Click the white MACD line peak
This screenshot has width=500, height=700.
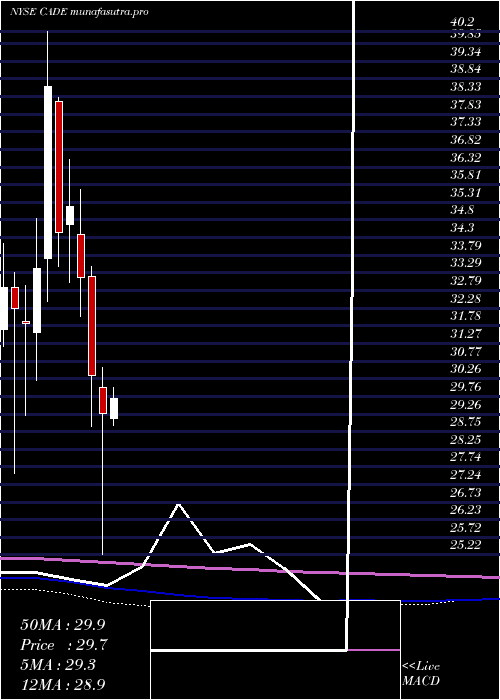[x=179, y=505]
